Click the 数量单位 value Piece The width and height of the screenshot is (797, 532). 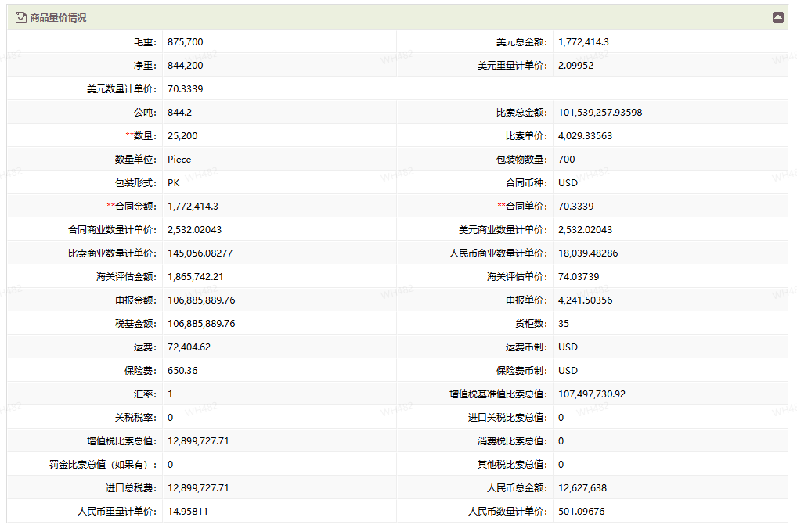(179, 160)
